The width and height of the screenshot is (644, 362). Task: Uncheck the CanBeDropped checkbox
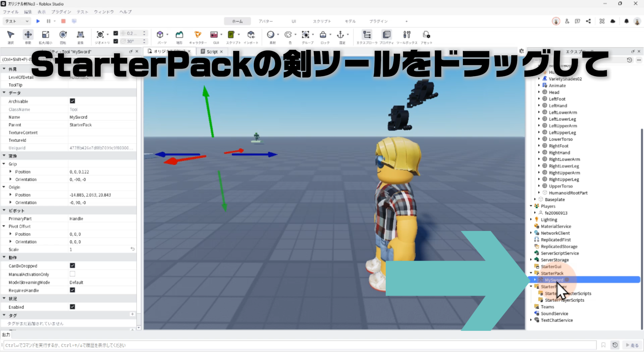click(72, 265)
